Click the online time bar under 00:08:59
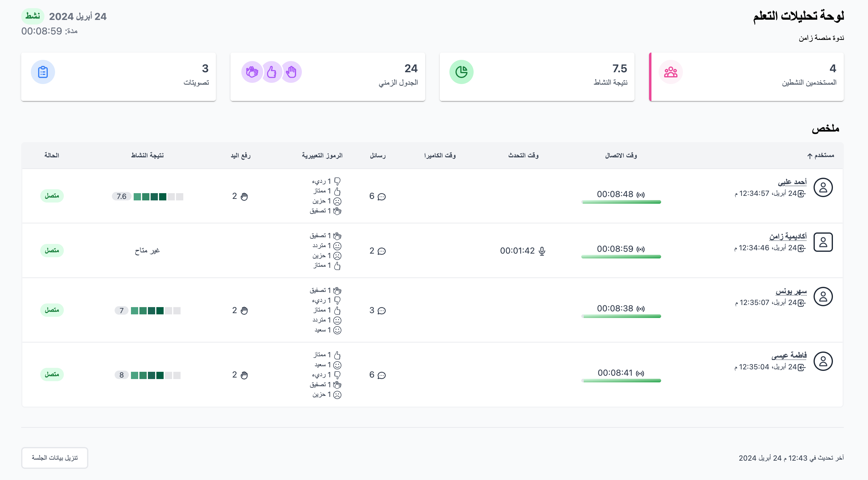868x480 pixels. coord(621,257)
